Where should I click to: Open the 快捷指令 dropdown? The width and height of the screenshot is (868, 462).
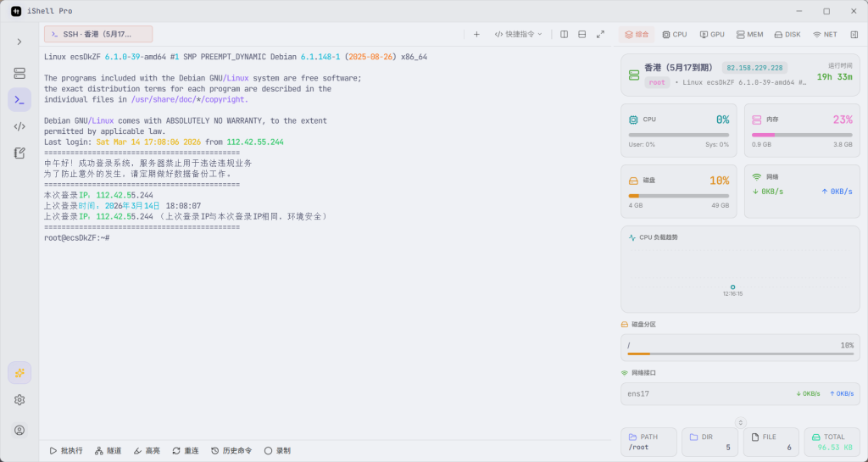click(x=518, y=35)
